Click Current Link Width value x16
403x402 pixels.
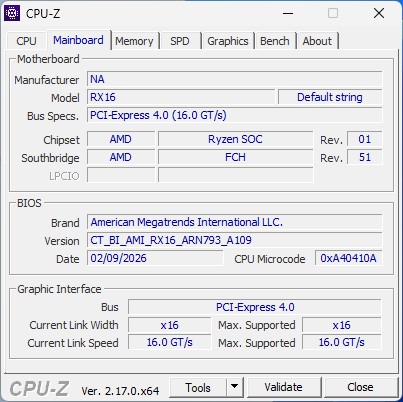tap(170, 325)
